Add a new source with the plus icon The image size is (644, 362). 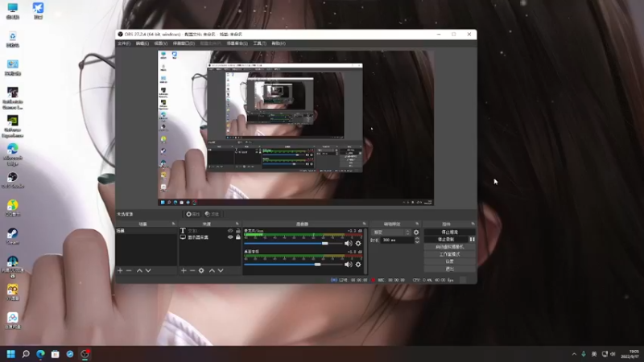(x=184, y=270)
